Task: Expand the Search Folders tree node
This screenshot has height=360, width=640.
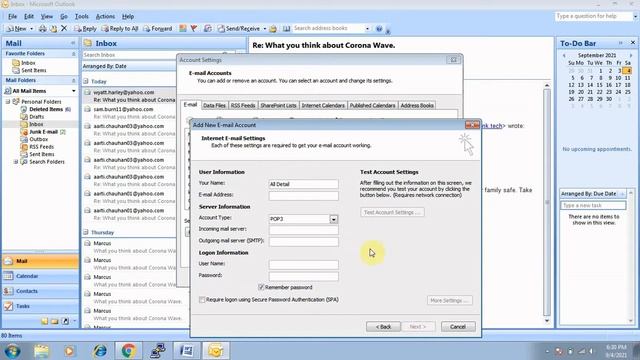Action: pos(16,162)
